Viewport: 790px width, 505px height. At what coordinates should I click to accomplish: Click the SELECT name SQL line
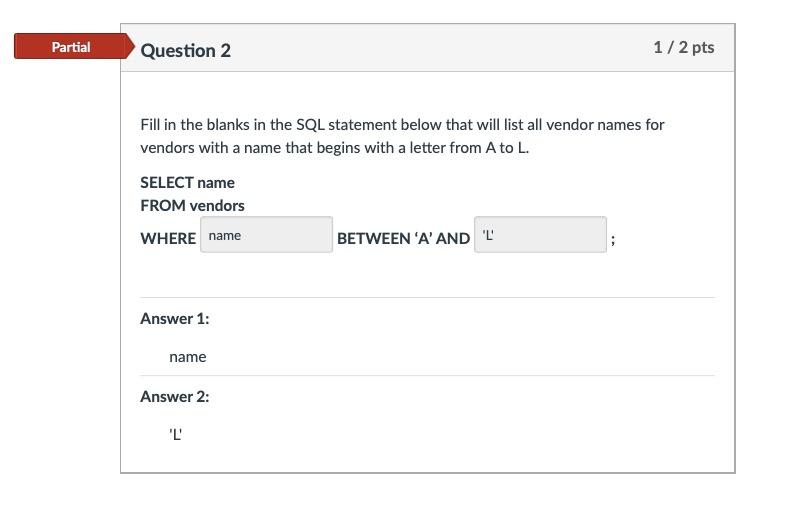[x=187, y=182]
